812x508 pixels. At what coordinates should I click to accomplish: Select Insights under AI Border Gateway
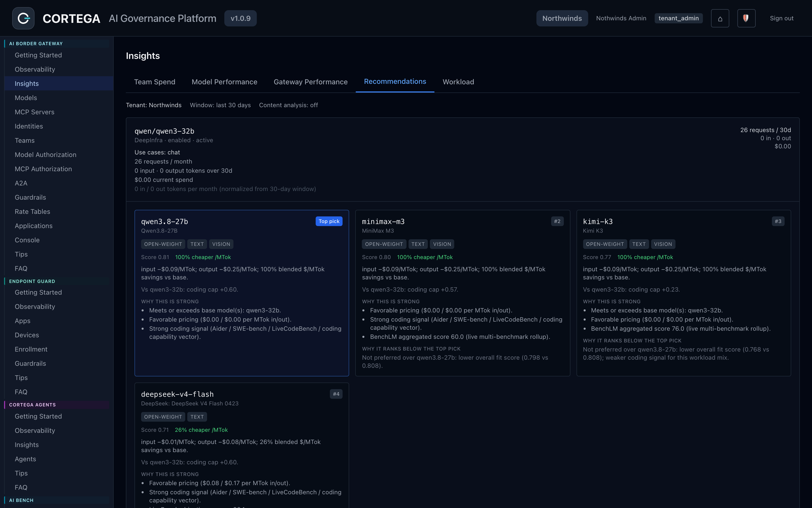tap(59, 84)
